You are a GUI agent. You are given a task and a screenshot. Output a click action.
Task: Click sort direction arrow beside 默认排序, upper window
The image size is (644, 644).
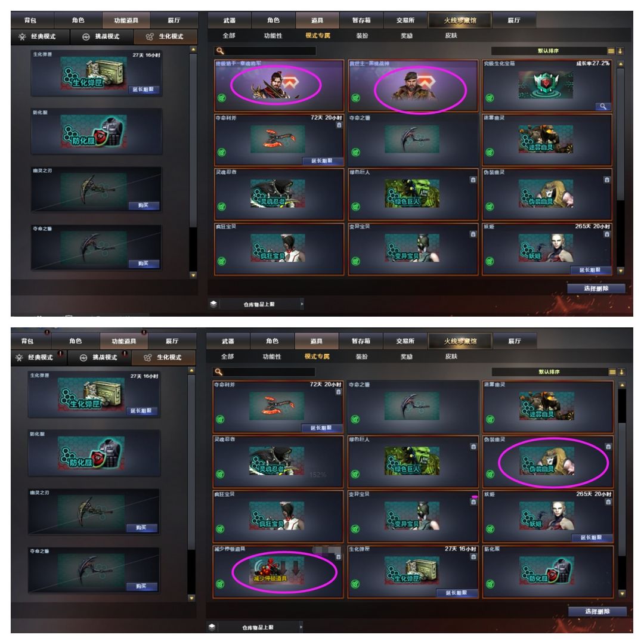tap(620, 51)
